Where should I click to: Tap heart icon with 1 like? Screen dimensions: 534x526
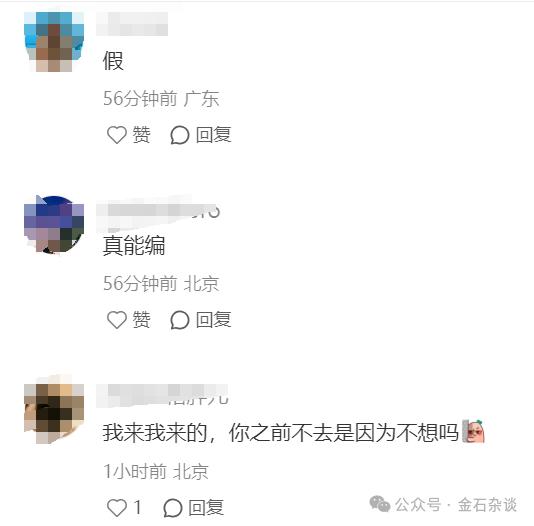coord(117,508)
